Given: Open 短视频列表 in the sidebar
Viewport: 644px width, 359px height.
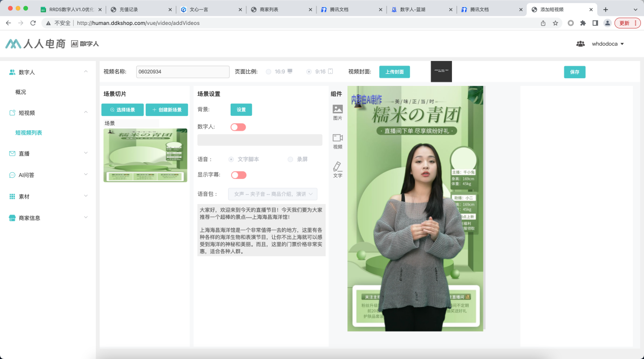Looking at the screenshot, I should (28, 133).
